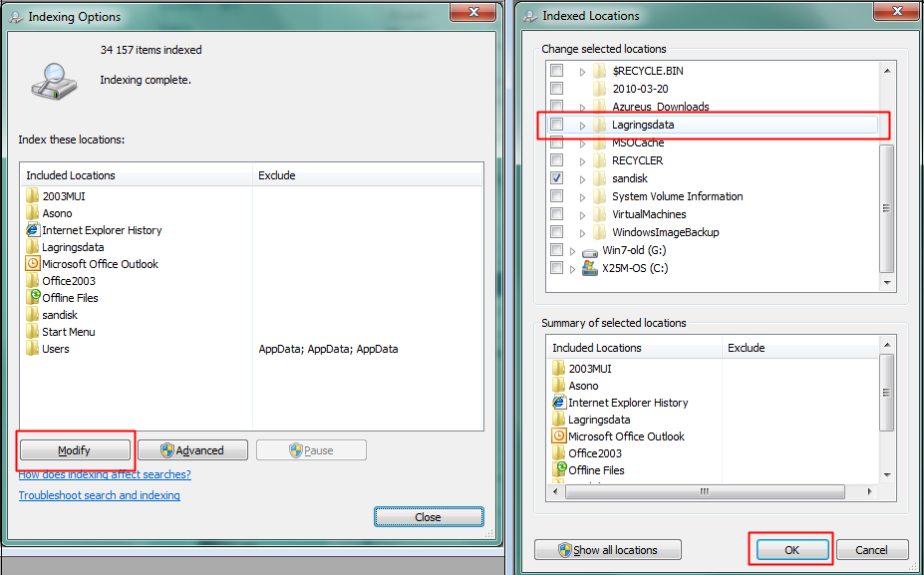This screenshot has height=575, width=924.
Task: Click the summary list scroll right arrow
Action: pos(870,491)
